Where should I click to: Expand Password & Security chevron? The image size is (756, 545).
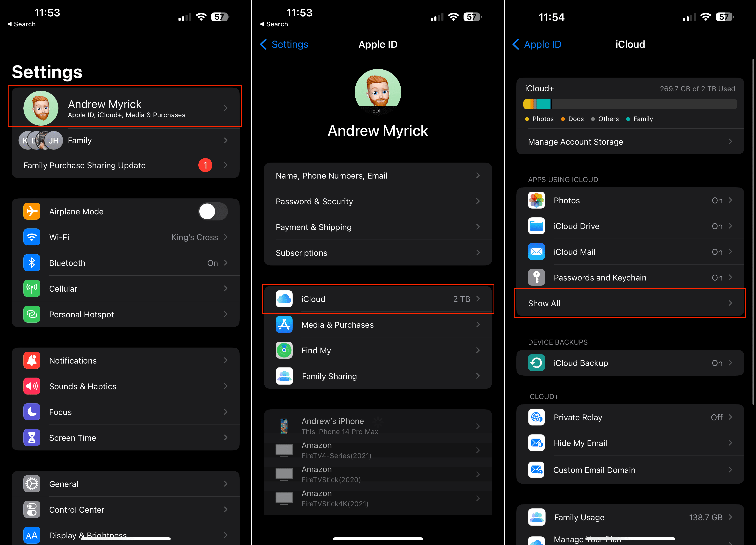pyautogui.click(x=478, y=201)
